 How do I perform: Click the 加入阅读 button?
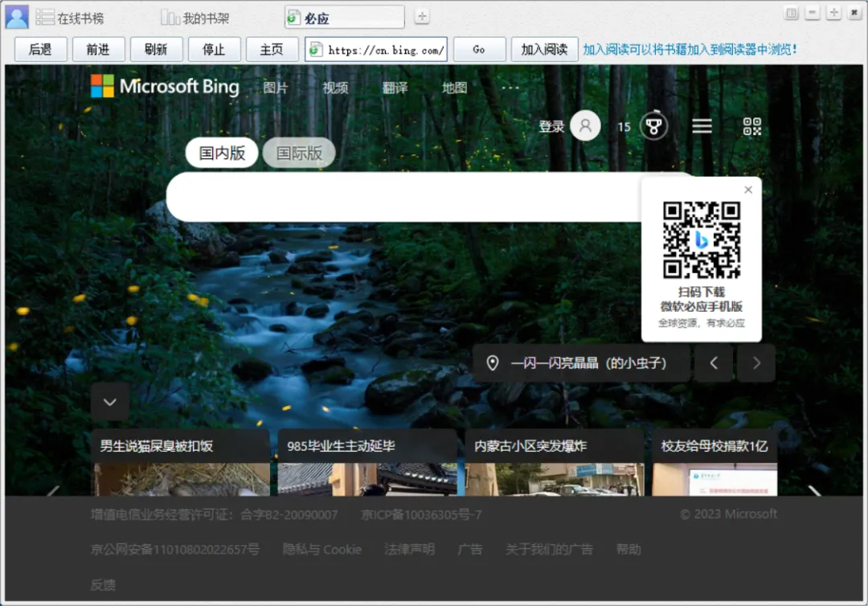click(544, 50)
